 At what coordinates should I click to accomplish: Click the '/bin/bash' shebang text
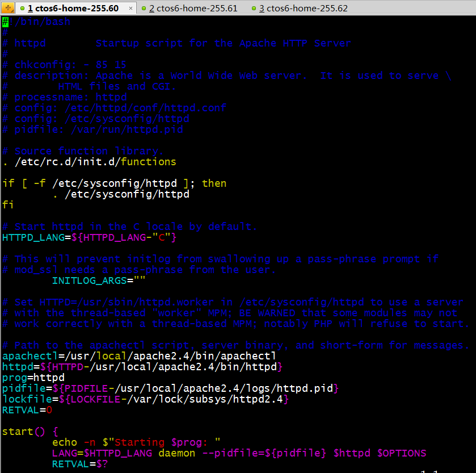42,22
